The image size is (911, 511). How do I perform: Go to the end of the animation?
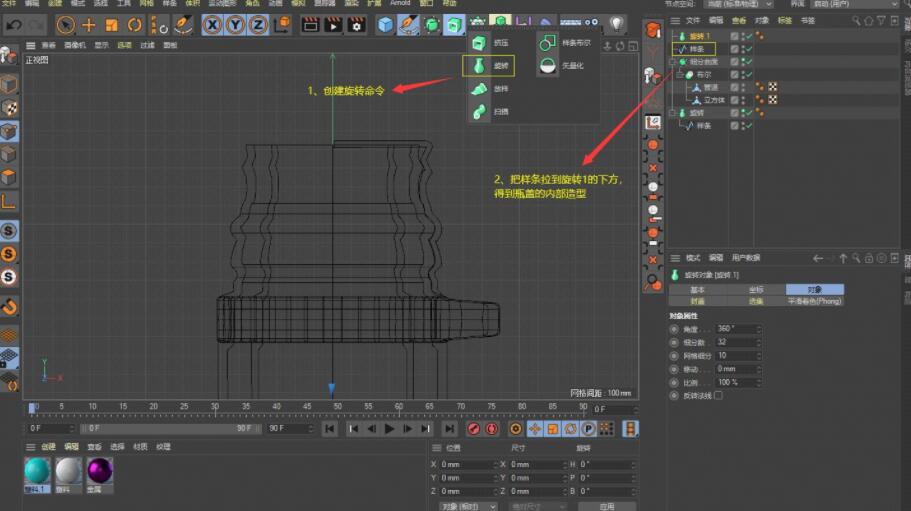[450, 429]
